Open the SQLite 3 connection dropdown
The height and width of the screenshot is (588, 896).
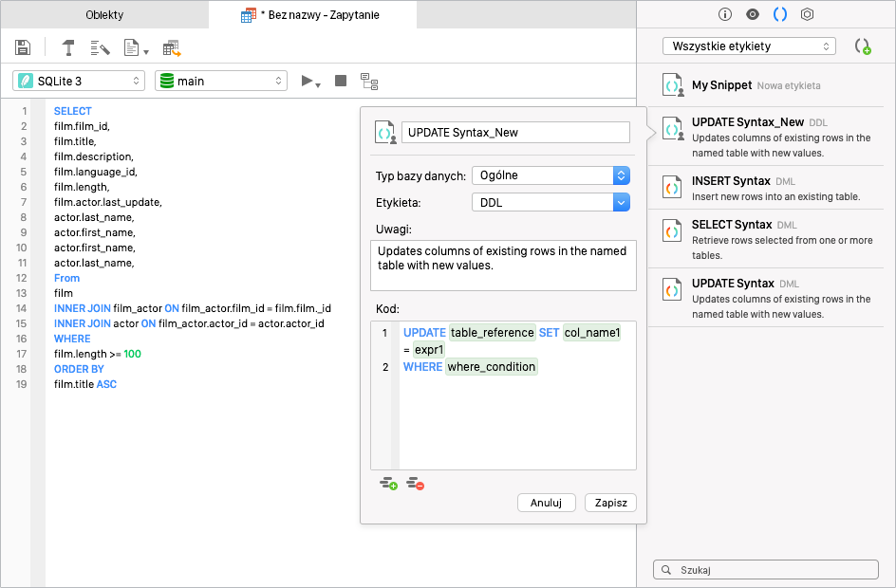[x=79, y=81]
